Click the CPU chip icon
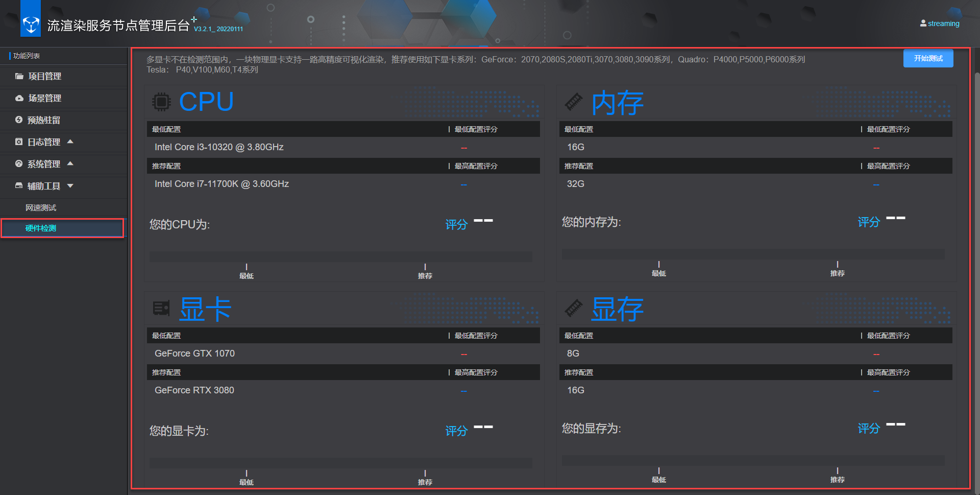 point(161,102)
